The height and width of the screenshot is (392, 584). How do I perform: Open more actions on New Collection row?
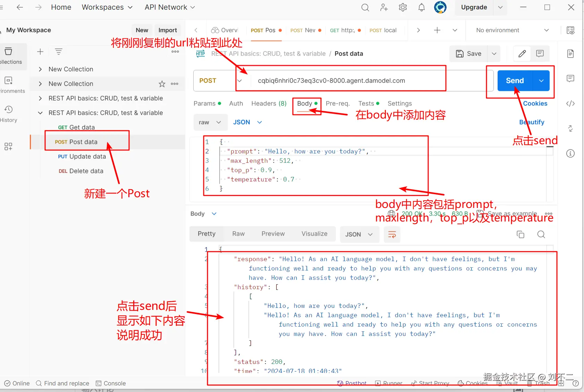(x=175, y=84)
